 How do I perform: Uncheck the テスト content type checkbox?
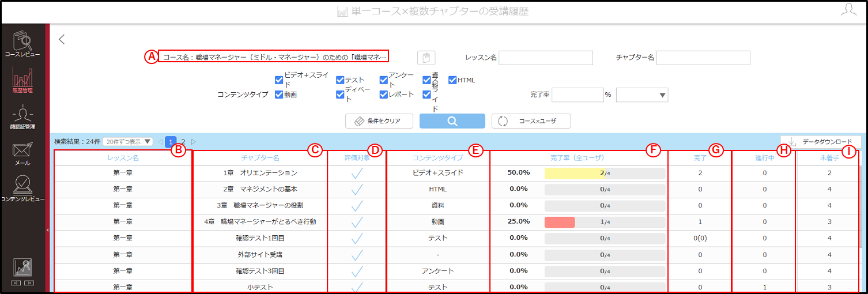pos(340,80)
